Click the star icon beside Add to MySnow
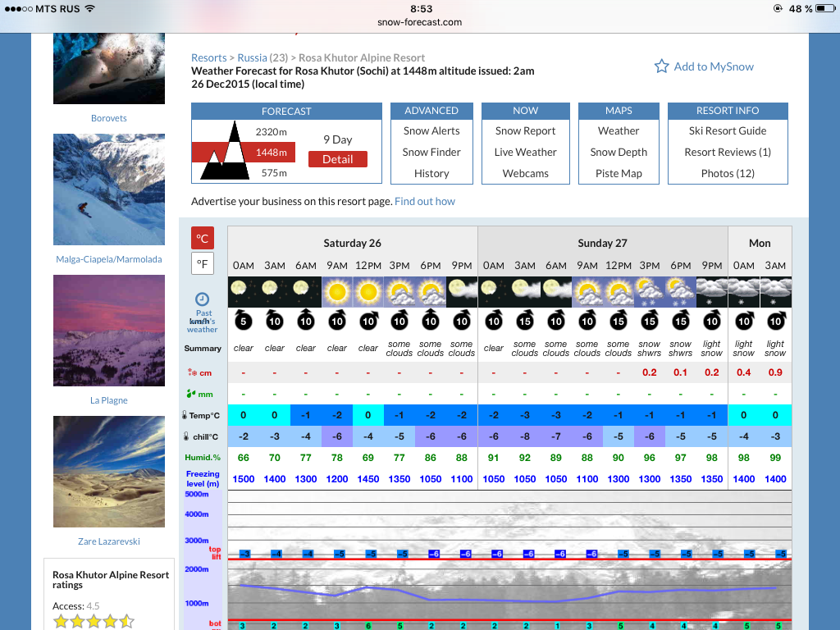 (662, 66)
